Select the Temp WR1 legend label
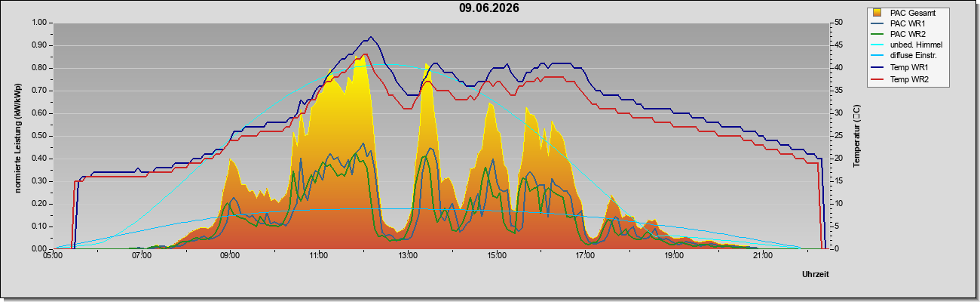This screenshot has height=302, width=980. click(909, 68)
